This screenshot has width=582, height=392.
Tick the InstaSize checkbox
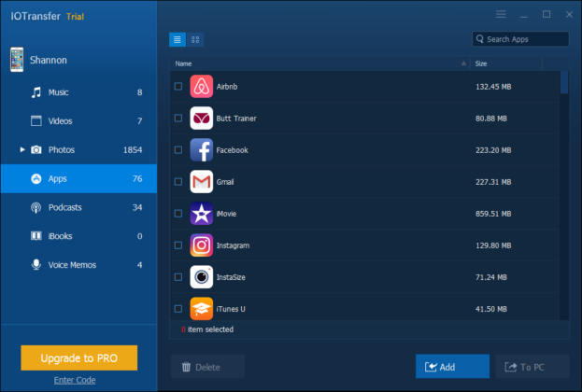pos(178,277)
